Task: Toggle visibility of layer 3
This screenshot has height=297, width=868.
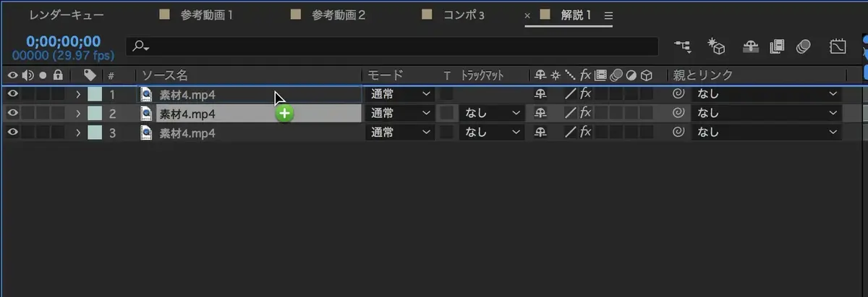Action: [12, 133]
